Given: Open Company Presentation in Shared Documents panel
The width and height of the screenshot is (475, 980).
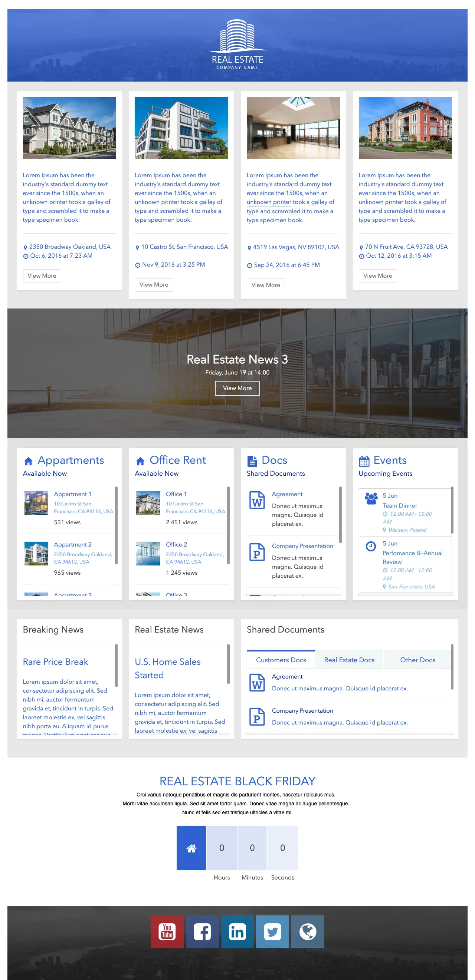Looking at the screenshot, I should [302, 711].
